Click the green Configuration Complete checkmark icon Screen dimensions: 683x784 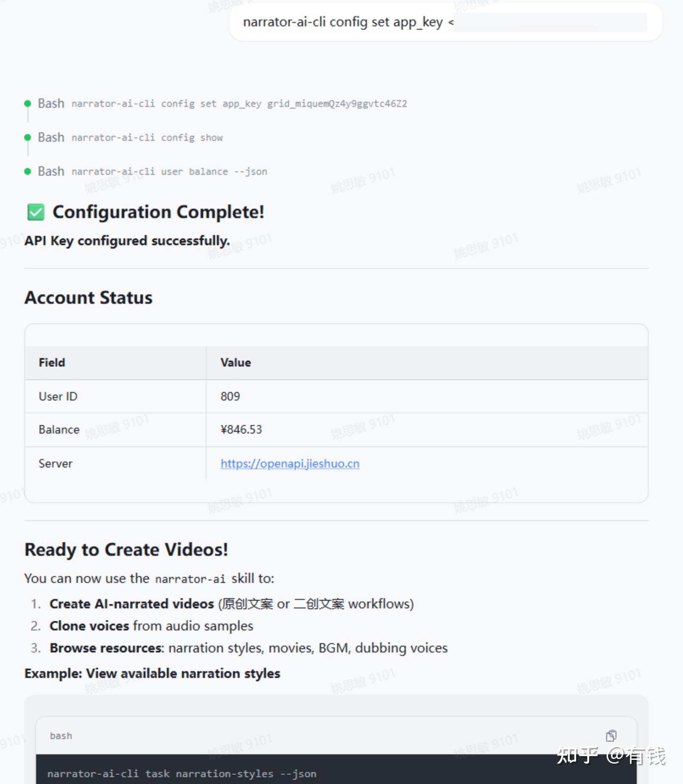pyautogui.click(x=36, y=212)
